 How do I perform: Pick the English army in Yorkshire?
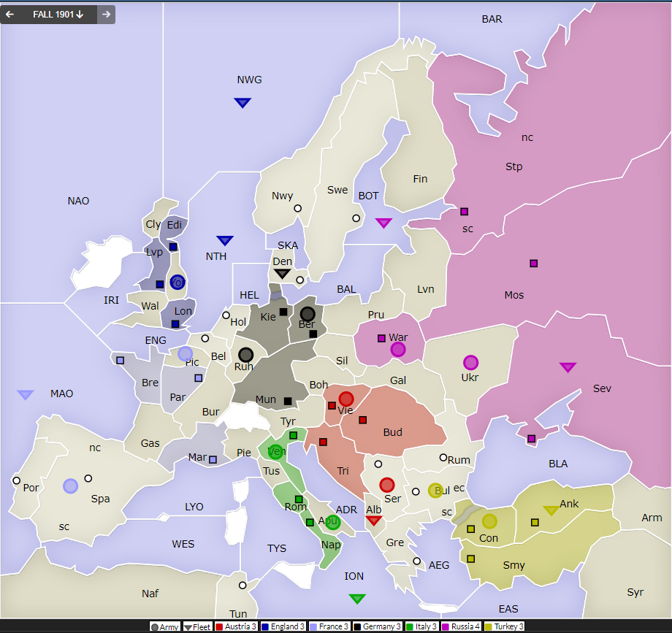[177, 283]
